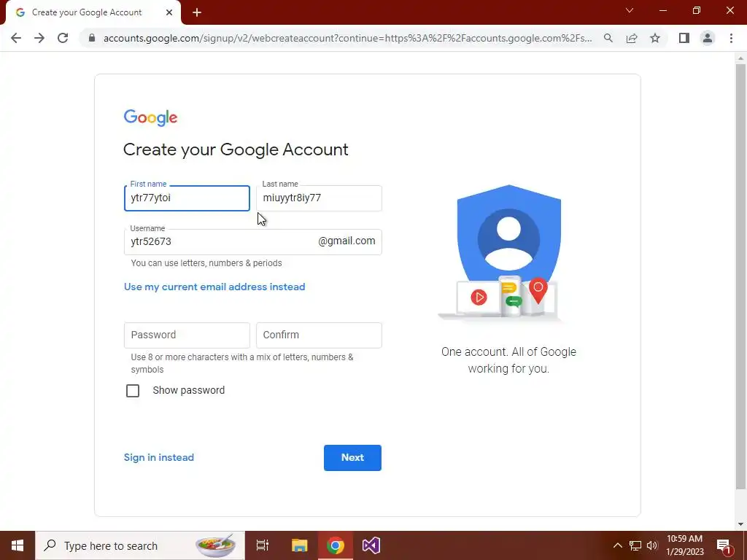Close the Create your Google Account tab
Image resolution: width=747 pixels, height=560 pixels.
[169, 12]
